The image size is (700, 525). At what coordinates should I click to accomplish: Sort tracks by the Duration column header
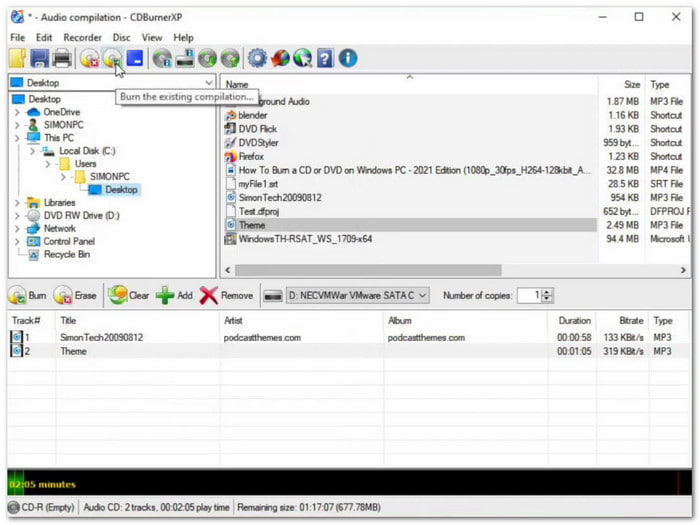click(574, 321)
